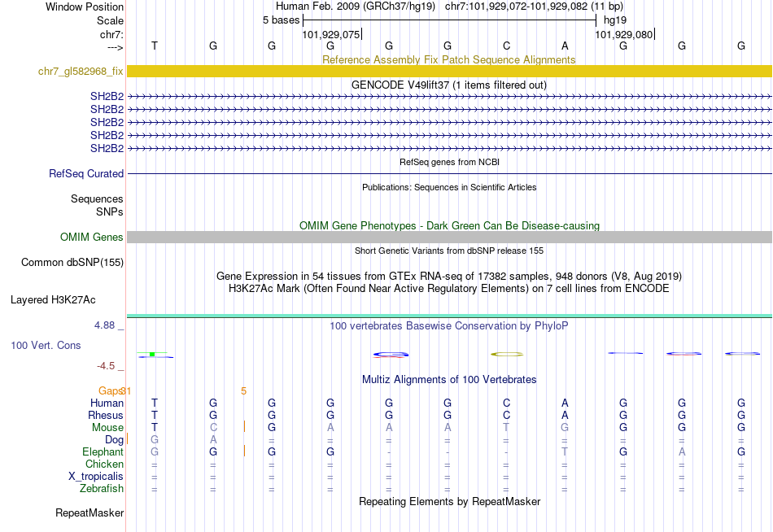Click the chr7_gl582968_fix track label
The image size is (773, 532).
tap(81, 71)
